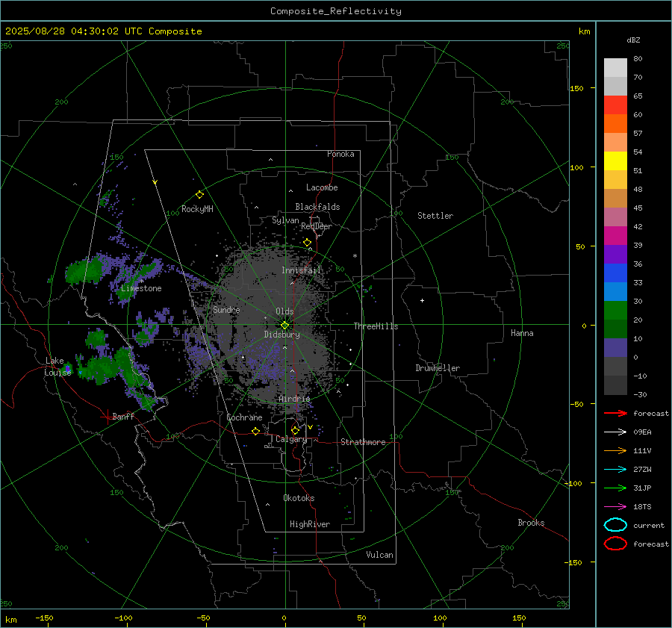672x628 pixels.
Task: Click the 36-39 dBZ purple swatch
Action: 615,254
